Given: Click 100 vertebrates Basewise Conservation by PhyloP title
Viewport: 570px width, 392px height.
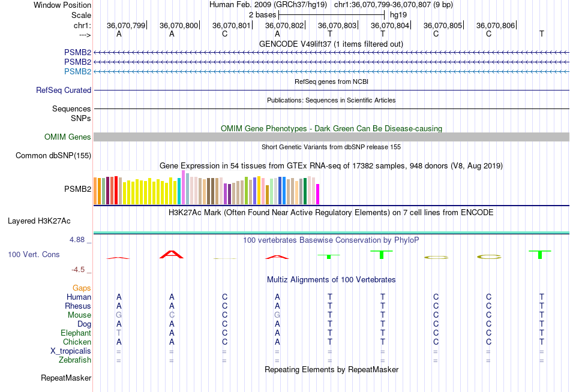Looking at the screenshot, I should (331, 240).
